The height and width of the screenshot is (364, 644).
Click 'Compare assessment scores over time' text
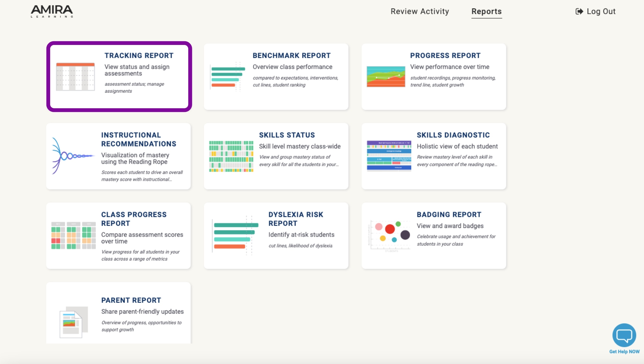[142, 238]
